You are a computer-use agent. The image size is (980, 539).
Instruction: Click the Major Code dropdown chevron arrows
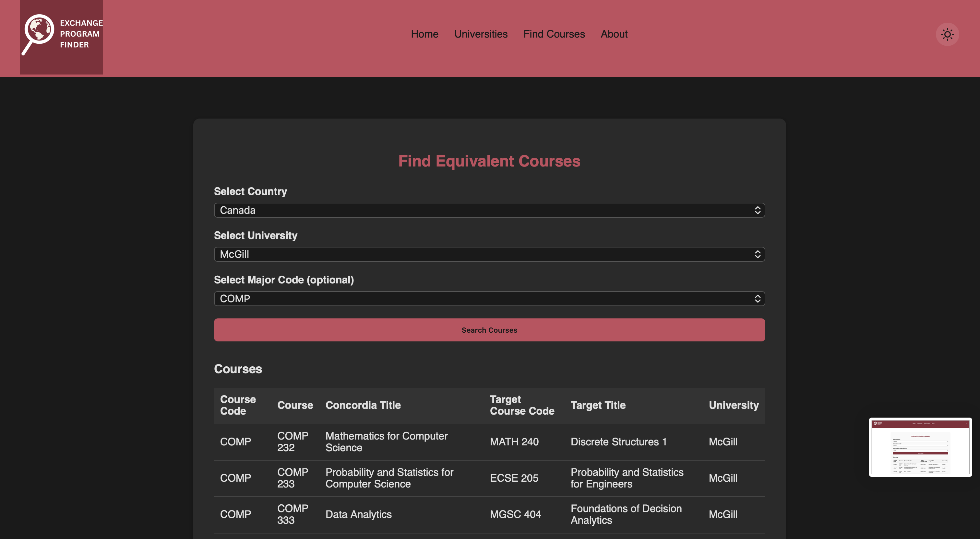point(757,299)
